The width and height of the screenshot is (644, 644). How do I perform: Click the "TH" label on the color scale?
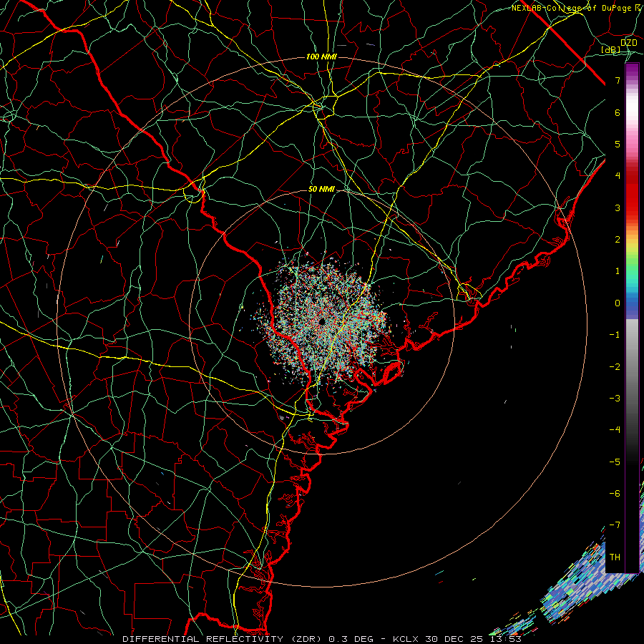pos(615,557)
